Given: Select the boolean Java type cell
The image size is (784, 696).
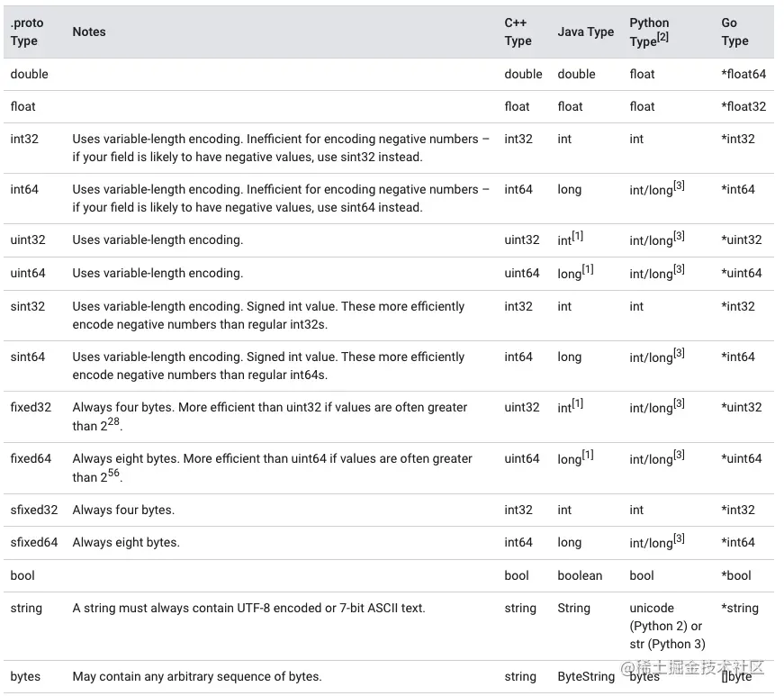Looking at the screenshot, I should click(x=581, y=575).
